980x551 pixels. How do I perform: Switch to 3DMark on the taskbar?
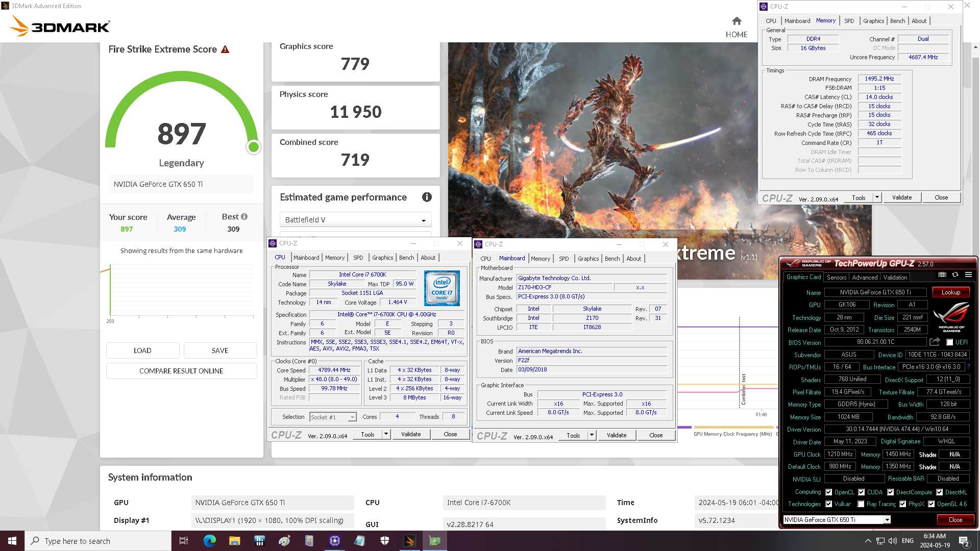point(410,541)
